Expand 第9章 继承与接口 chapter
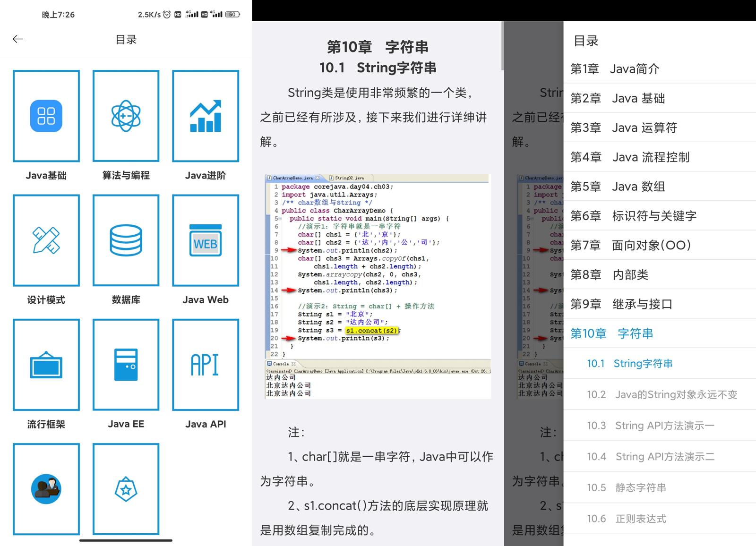Viewport: 756px width, 546px height. click(x=621, y=304)
